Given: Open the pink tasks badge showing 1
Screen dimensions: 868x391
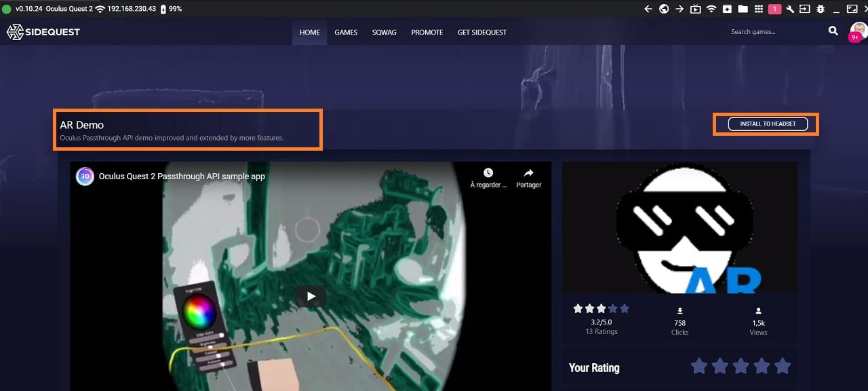Looking at the screenshot, I should [774, 9].
